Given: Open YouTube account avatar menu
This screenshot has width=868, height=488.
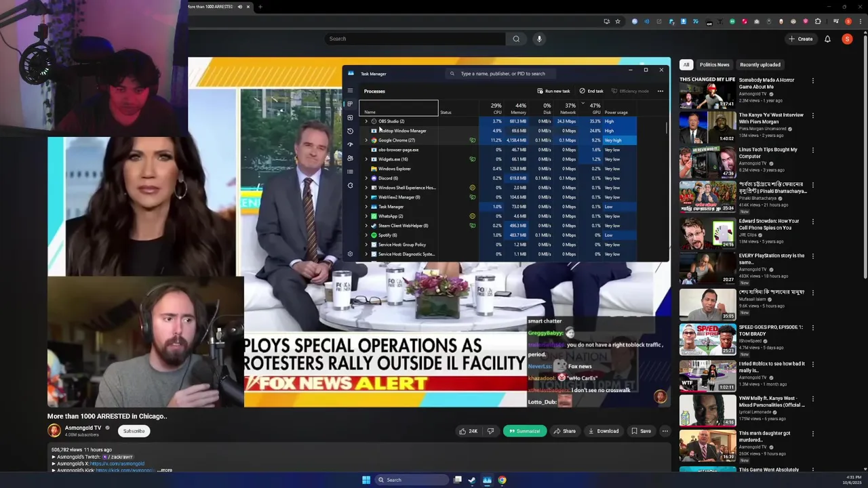Looking at the screenshot, I should 847,39.
